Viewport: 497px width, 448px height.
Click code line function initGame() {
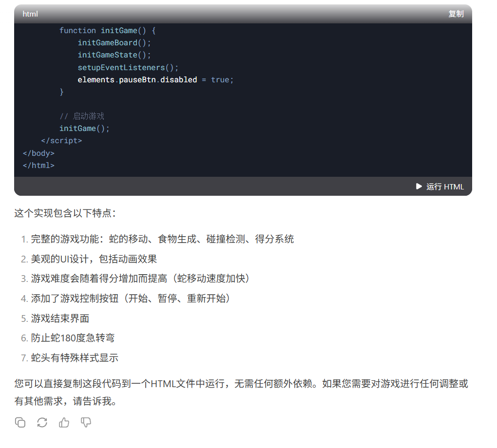(108, 30)
